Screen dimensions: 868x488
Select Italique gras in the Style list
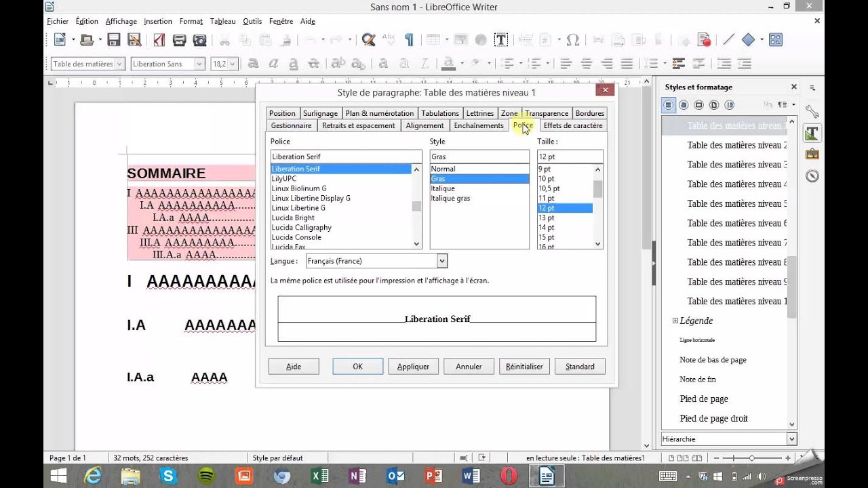[x=450, y=198]
